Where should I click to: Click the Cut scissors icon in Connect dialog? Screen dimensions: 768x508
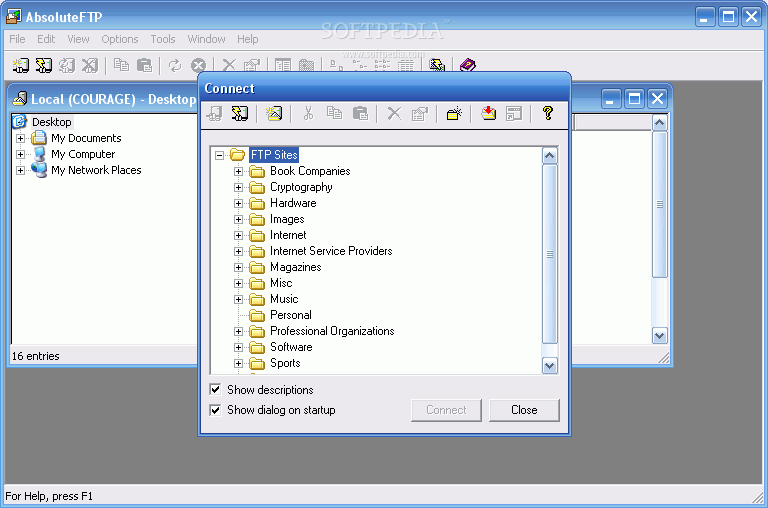click(x=308, y=114)
